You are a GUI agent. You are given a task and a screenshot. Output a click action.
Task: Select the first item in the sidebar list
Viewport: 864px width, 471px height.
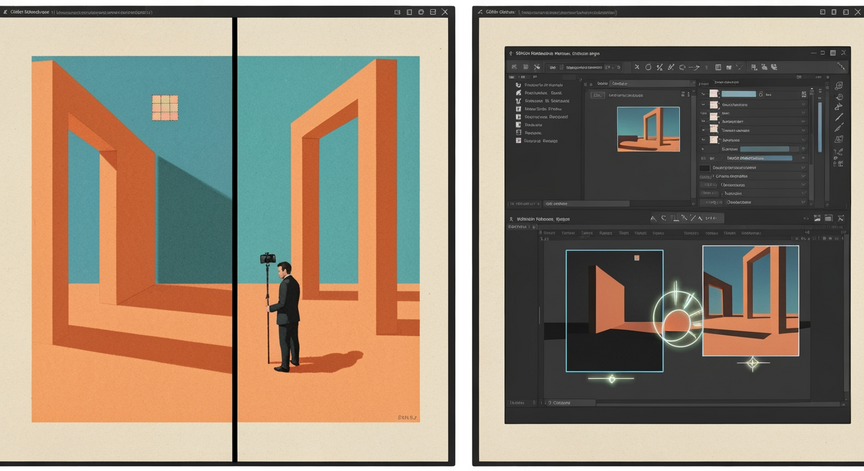tap(539, 85)
